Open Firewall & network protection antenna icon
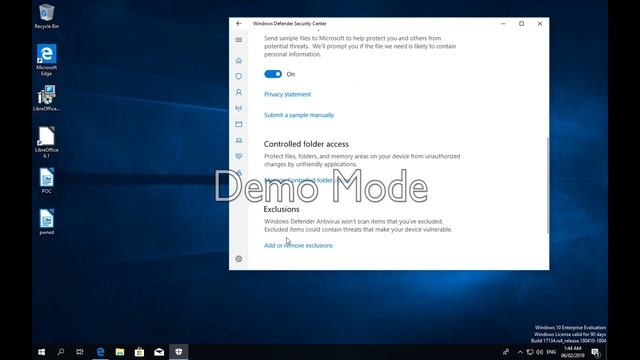The width and height of the screenshot is (640, 360). coord(239,109)
